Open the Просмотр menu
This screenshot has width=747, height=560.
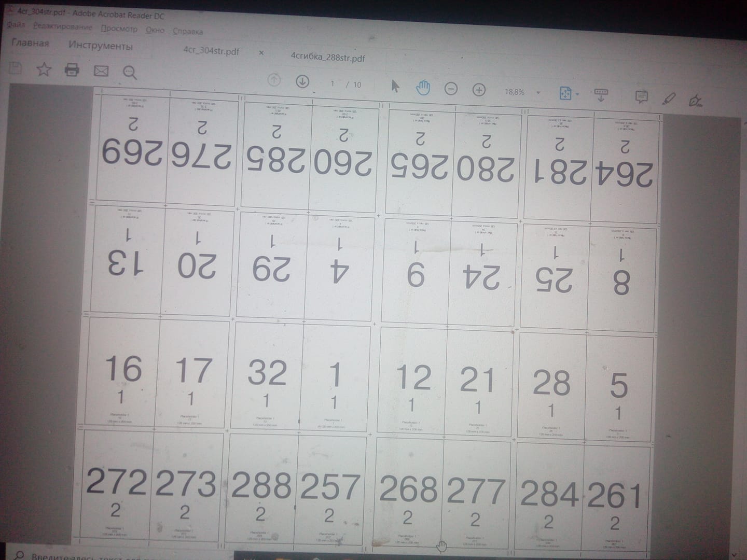[119, 29]
